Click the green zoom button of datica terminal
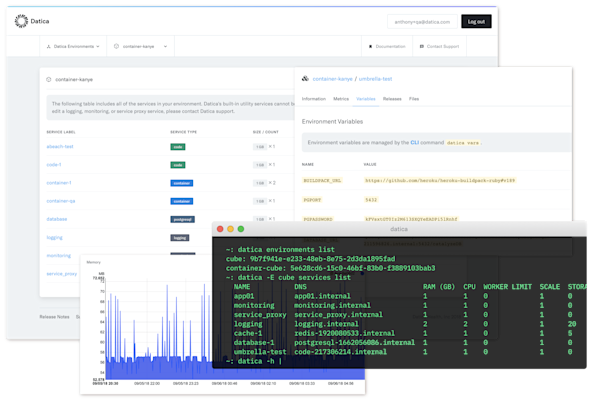Image resolution: width=600 pixels, height=409 pixels. [241, 229]
